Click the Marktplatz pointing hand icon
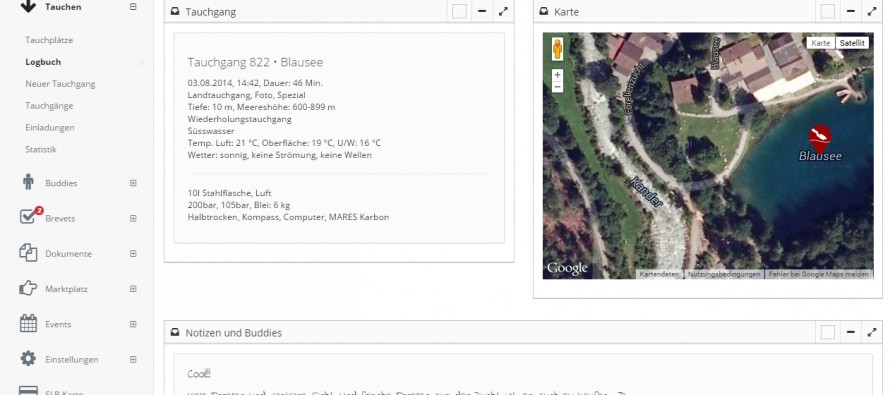 click(x=28, y=288)
